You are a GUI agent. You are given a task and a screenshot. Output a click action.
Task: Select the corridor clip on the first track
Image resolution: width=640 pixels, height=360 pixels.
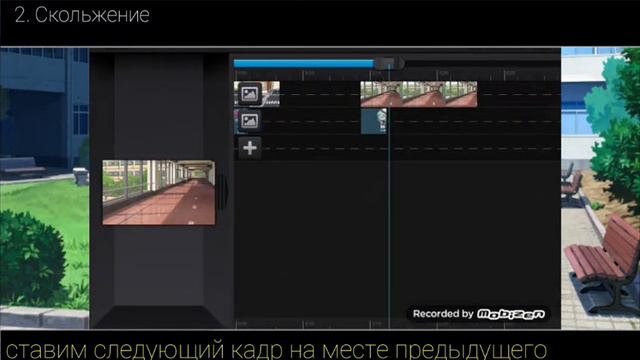419,94
